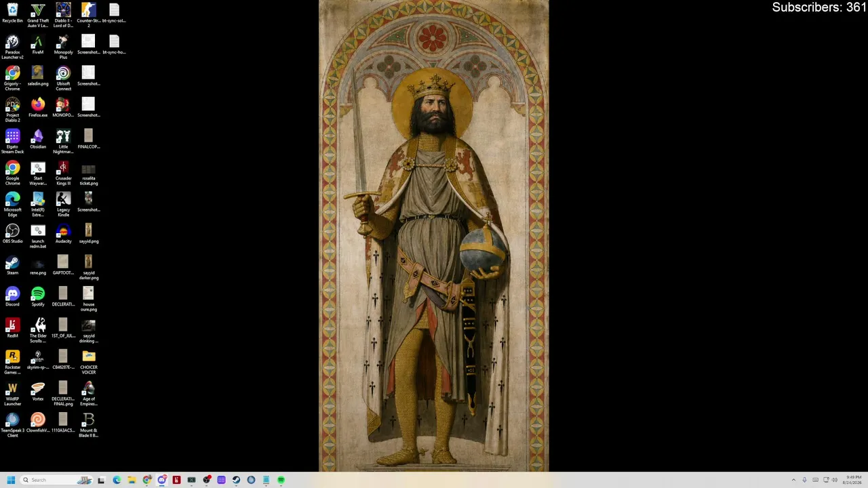Open Spotify from the taskbar
868x488 pixels.
click(281, 480)
